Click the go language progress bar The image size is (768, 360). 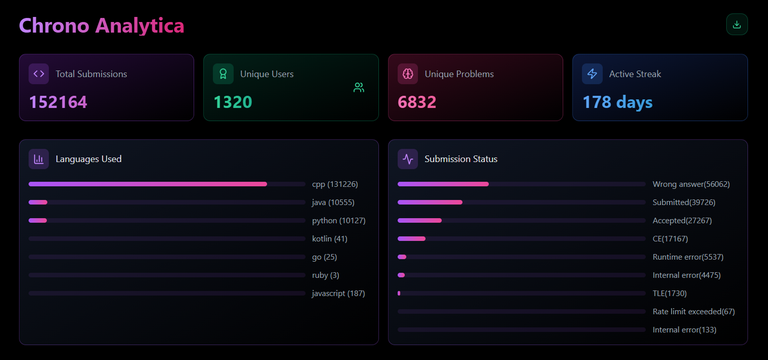(x=167, y=257)
